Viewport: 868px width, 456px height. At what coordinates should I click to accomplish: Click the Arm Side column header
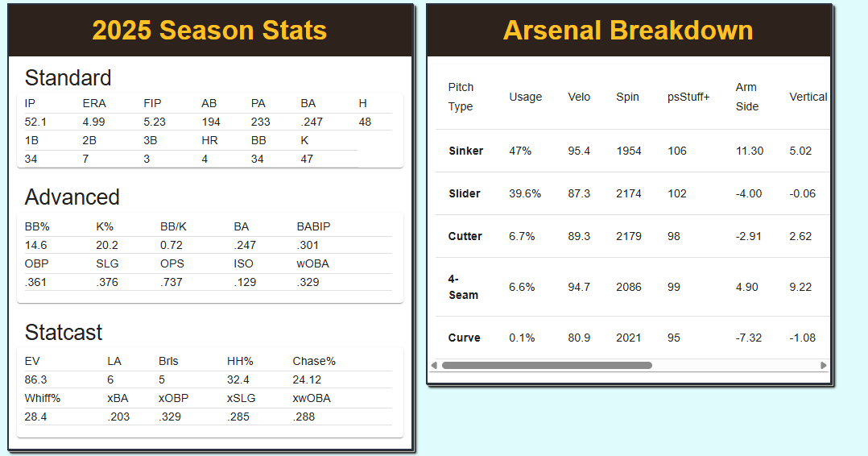point(746,97)
